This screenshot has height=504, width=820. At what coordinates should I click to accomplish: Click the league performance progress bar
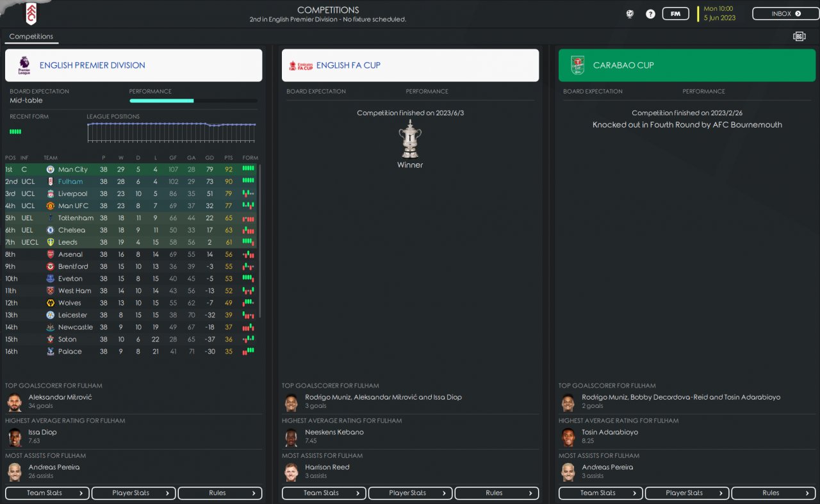click(x=193, y=101)
